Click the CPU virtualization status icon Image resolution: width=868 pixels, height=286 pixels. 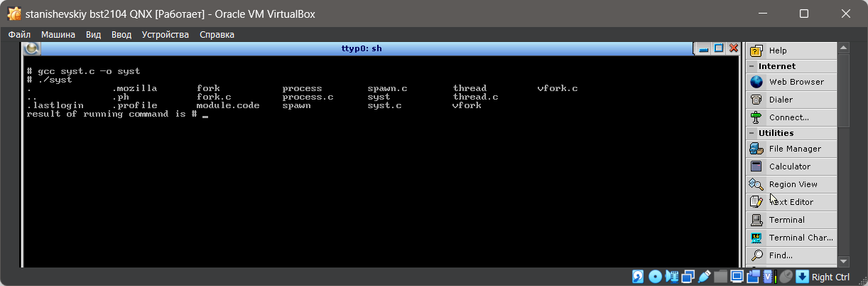pos(769,277)
